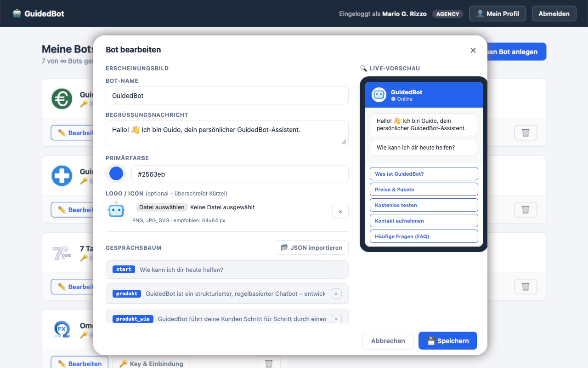Close the Bot bearbeiten dialog

[x=473, y=50]
